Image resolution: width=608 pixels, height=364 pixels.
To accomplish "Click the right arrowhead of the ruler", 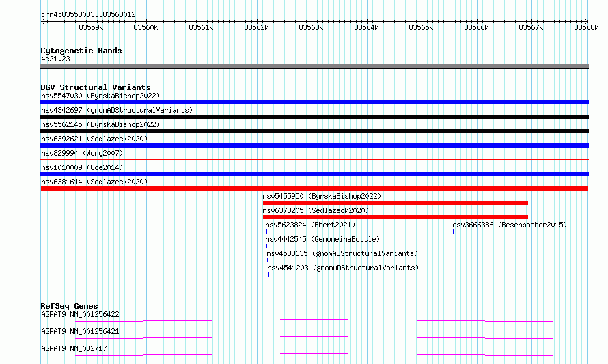I will point(587,21).
